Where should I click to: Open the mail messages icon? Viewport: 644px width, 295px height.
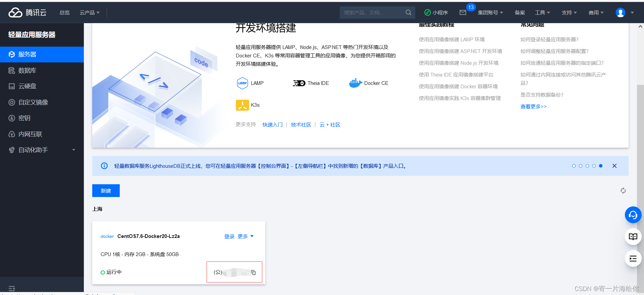(463, 12)
